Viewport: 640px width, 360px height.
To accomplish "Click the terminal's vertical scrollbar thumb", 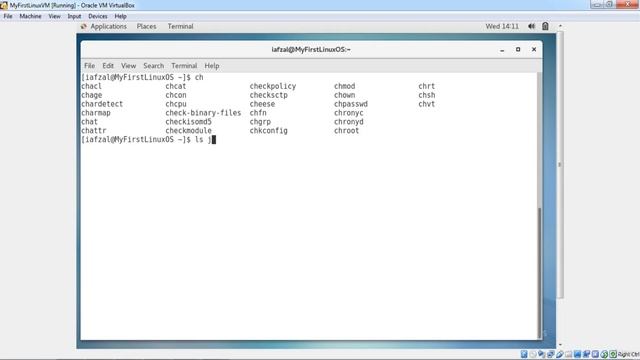I will coord(540,273).
